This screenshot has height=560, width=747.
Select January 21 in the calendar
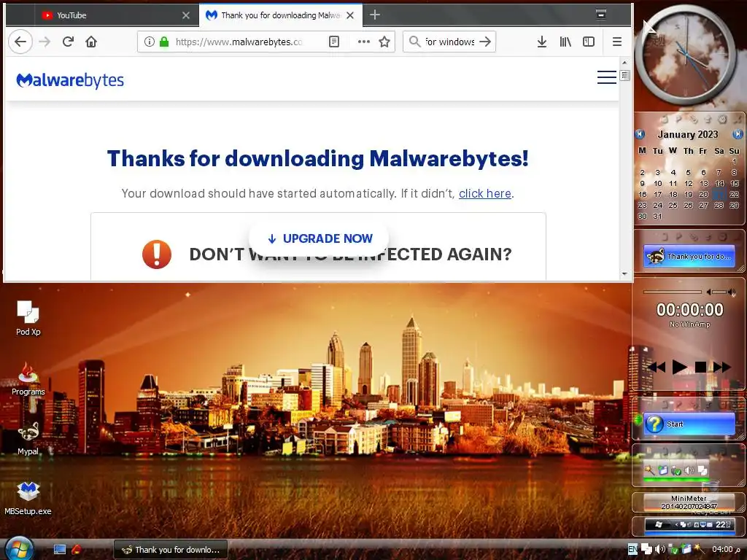719,194
